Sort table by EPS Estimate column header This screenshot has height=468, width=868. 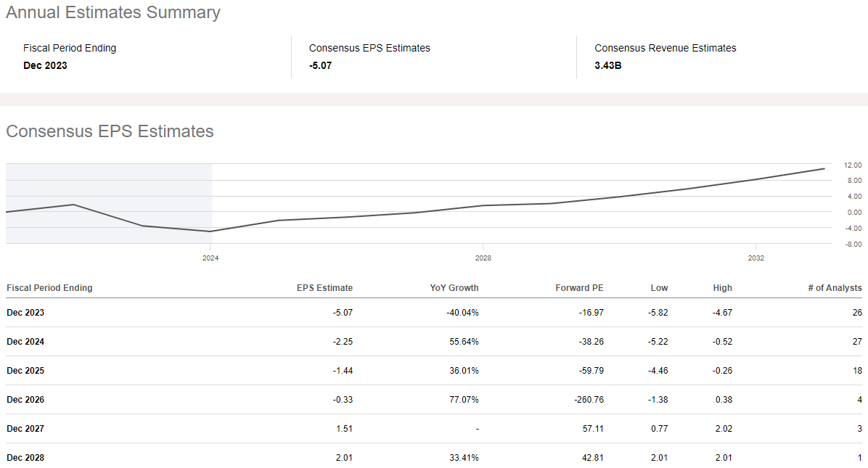tap(324, 288)
